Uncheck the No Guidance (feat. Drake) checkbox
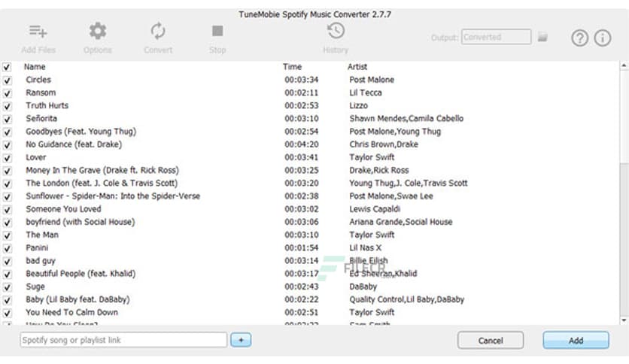629x364 pixels. pos(7,144)
